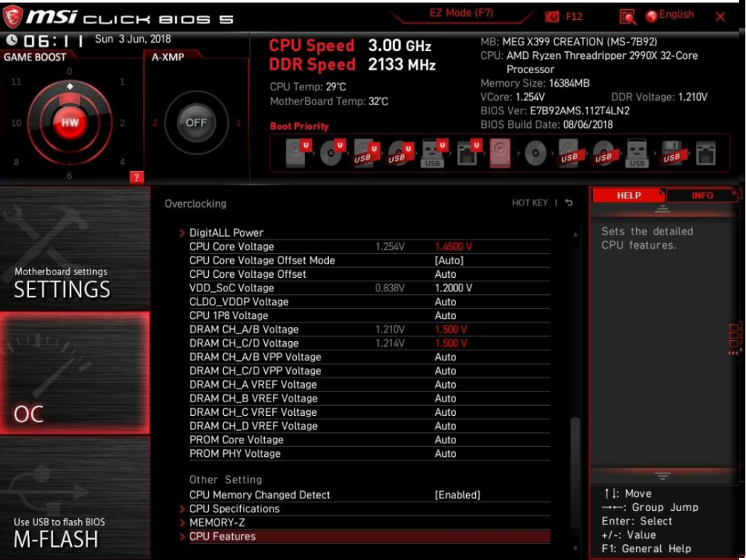Select the UEFI USB hard disk boot icon
746x560 pixels.
point(365,153)
